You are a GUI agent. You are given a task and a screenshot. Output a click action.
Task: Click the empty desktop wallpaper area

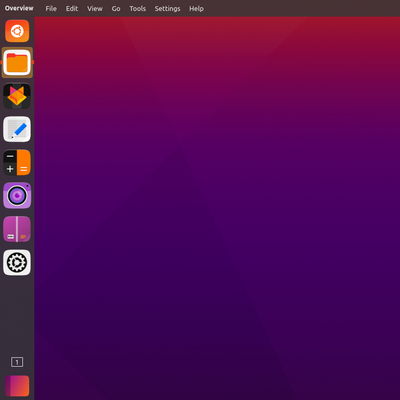(217, 208)
